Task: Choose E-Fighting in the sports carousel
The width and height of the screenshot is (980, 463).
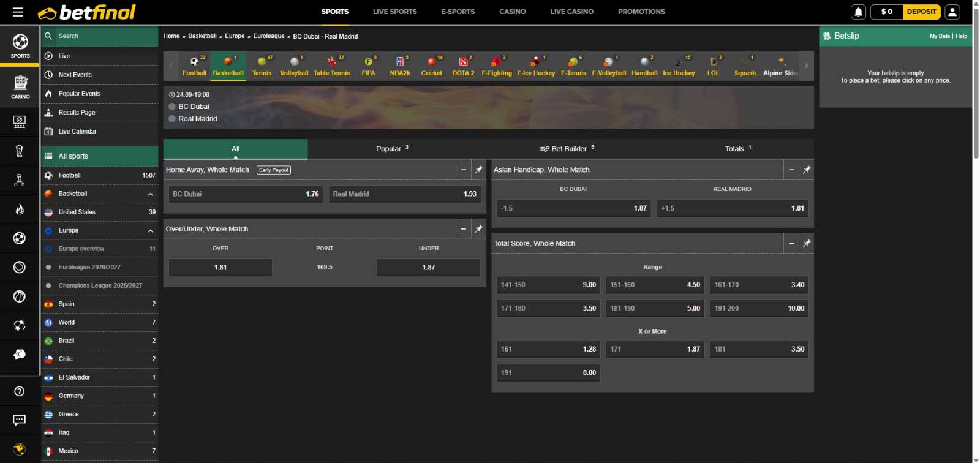Action: point(497,66)
